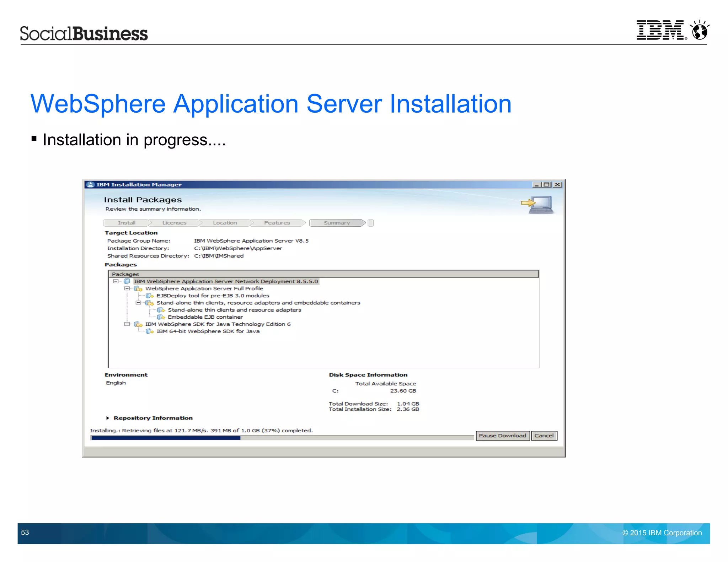
Task: Click icon beside IBM WebSphere SDK for Java Technology Edition 6
Action: pos(138,324)
